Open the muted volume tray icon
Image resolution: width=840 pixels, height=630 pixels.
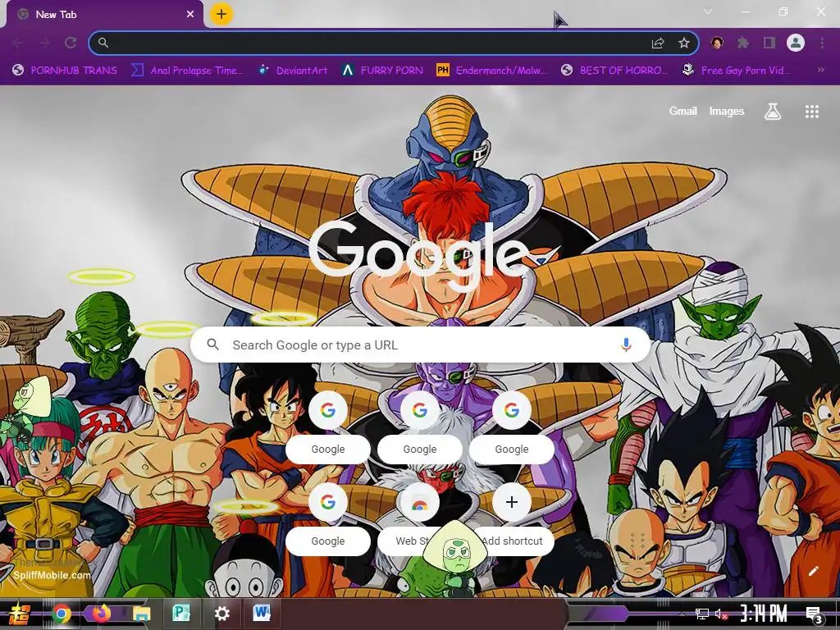coord(720,614)
